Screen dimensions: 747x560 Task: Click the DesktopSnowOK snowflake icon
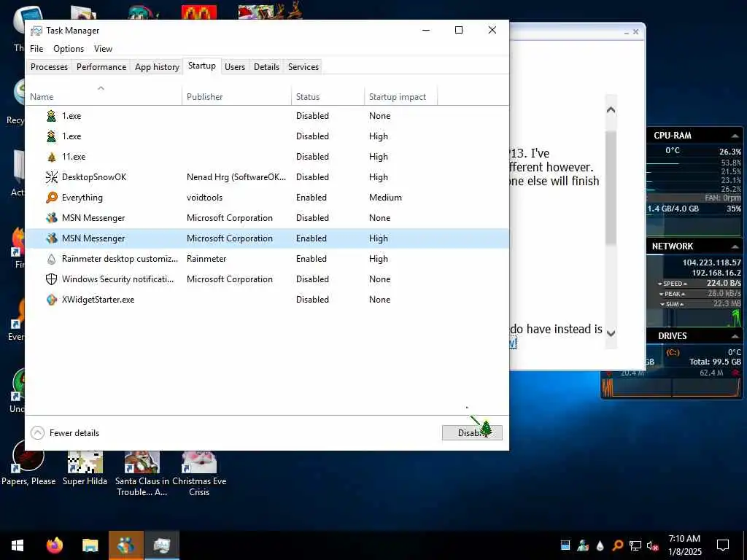point(52,177)
